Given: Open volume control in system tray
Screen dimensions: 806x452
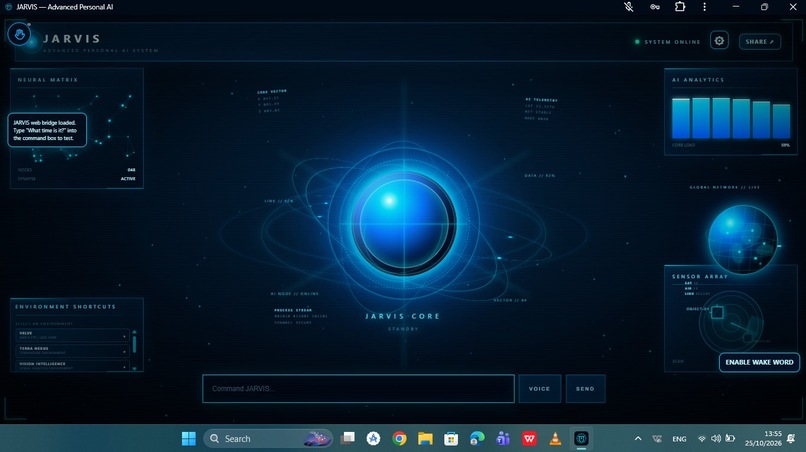Looking at the screenshot, I should click(716, 439).
